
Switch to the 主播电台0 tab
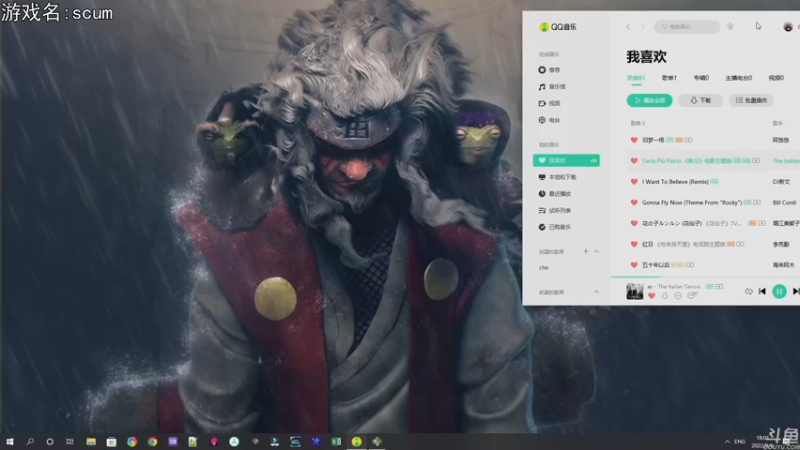[738, 78]
